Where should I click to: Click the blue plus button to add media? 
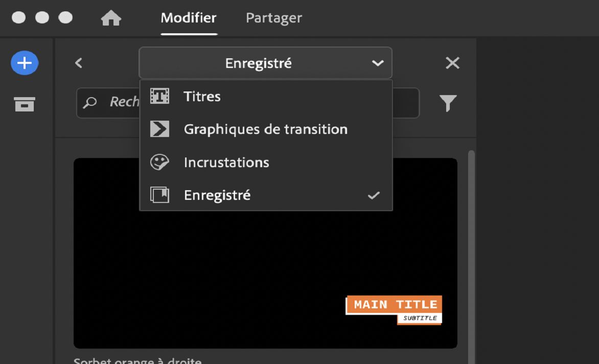24,62
